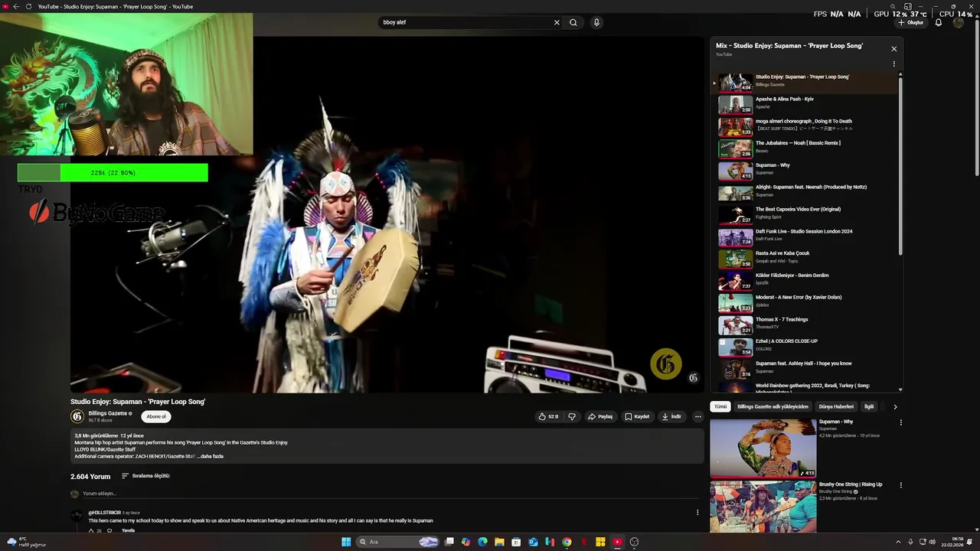Select the Dünya Haberleri chip
Viewport: 980px width, 551px height.
(836, 406)
